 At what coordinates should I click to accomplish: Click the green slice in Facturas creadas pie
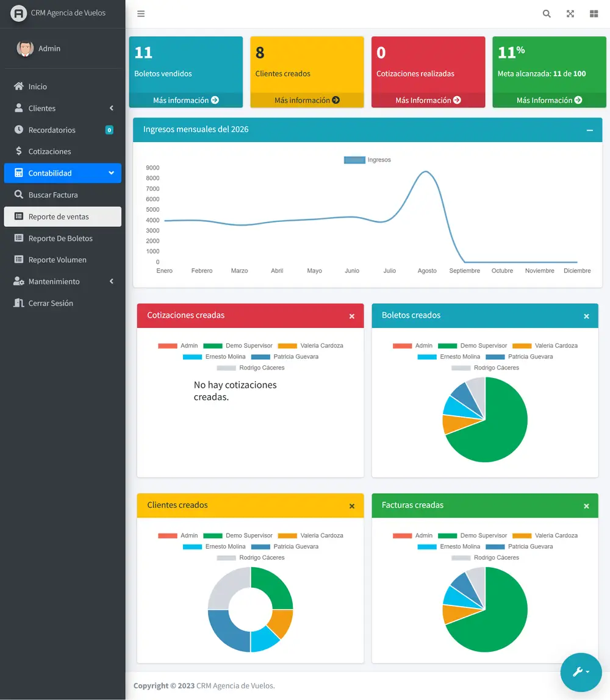click(500, 618)
